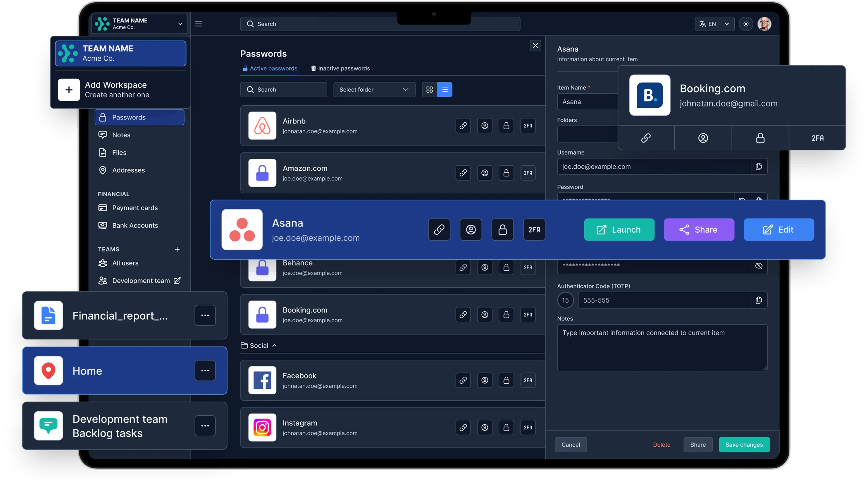Show hidden password with eye icon
Image resolution: width=868 pixels, height=487 pixels.
759,266
